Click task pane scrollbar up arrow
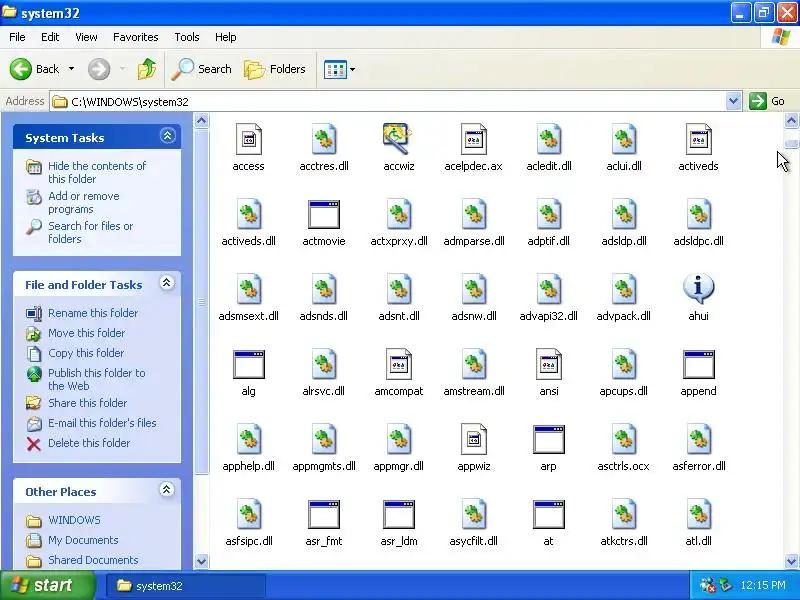800x600 pixels. 202,121
